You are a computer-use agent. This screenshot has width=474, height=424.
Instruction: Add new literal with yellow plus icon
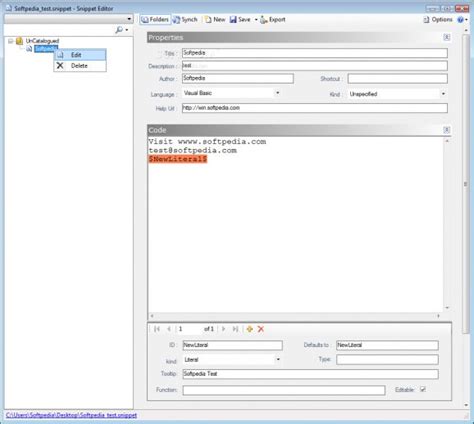[250, 329]
